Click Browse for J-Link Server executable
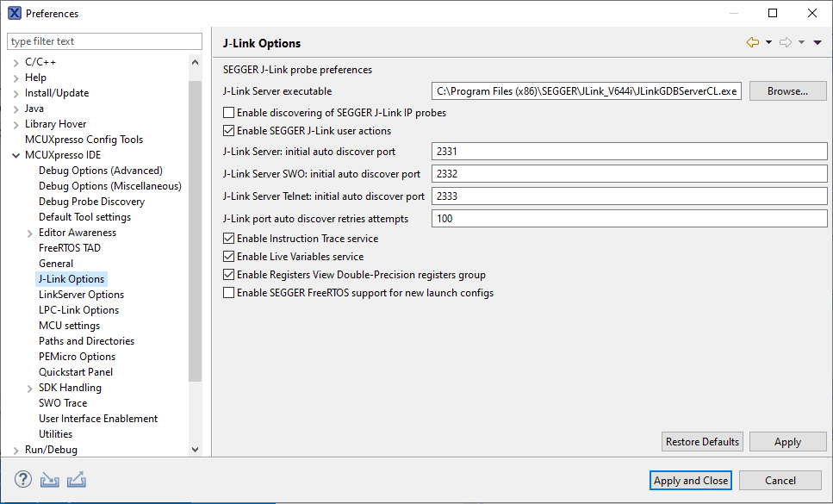Viewport: 833px width, 504px height. click(786, 91)
